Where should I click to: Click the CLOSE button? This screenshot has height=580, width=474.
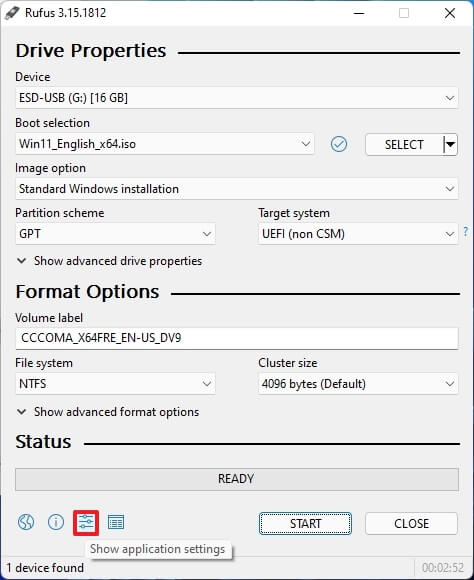click(x=411, y=523)
